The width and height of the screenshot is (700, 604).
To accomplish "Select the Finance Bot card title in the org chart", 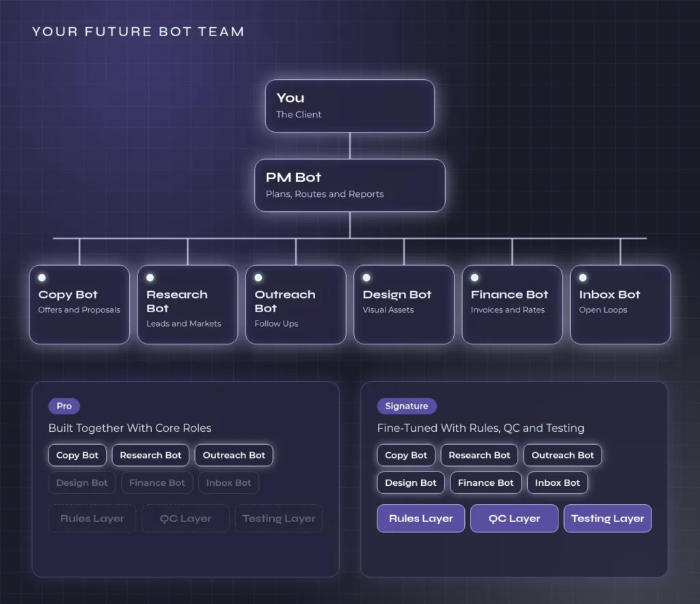I will [x=509, y=295].
